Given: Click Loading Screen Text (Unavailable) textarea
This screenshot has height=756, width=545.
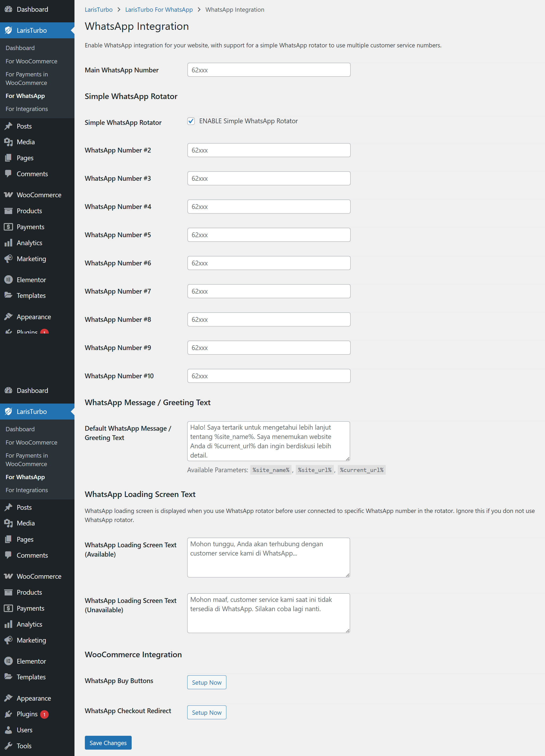Looking at the screenshot, I should [268, 613].
